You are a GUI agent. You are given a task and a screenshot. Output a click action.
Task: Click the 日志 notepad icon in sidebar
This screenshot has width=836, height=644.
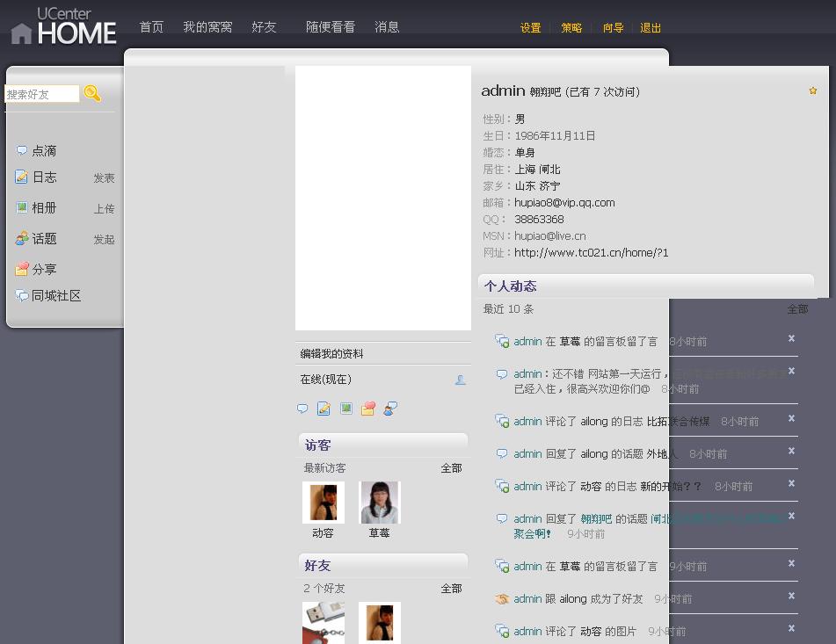(21, 177)
